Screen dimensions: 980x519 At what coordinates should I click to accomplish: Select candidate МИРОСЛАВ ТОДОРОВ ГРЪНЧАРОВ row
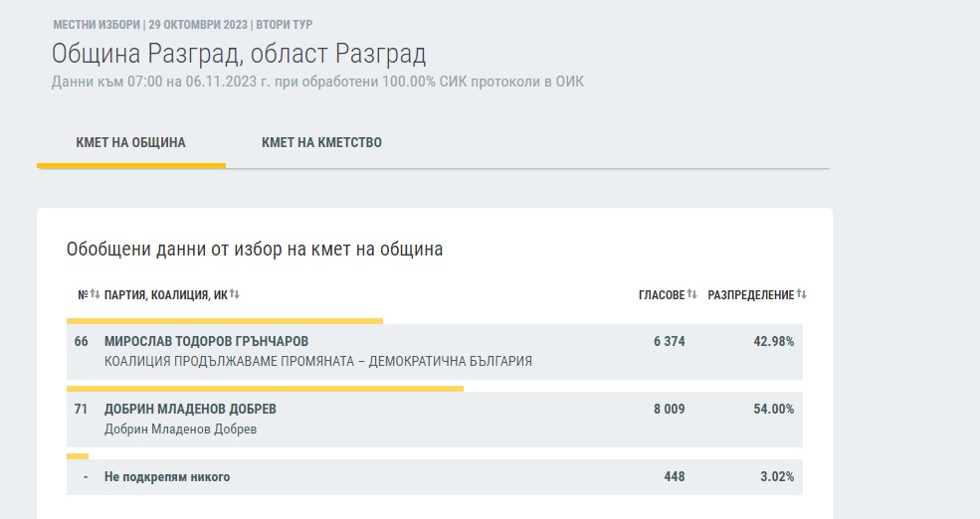pos(206,341)
